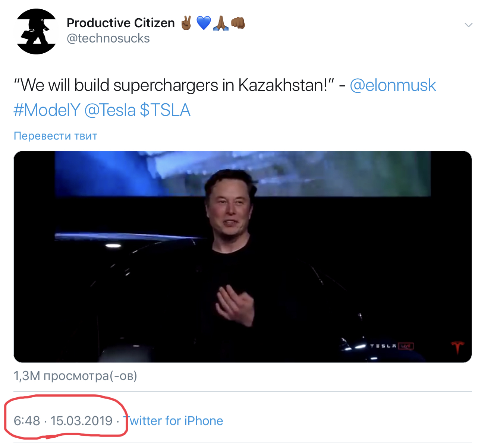The width and height of the screenshot is (497, 448).
Task: Open the tweet options chevron menu
Action: coord(468,25)
